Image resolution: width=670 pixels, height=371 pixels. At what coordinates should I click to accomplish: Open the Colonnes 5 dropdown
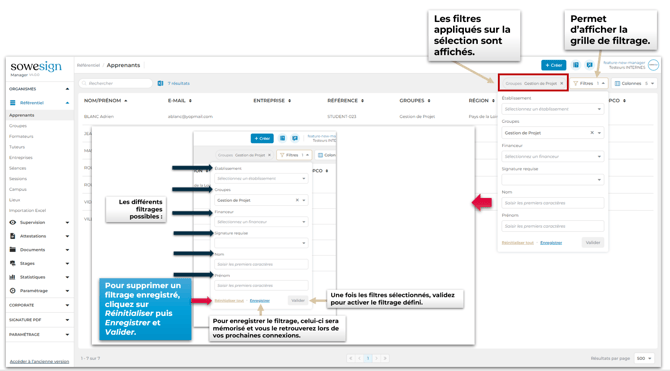634,83
